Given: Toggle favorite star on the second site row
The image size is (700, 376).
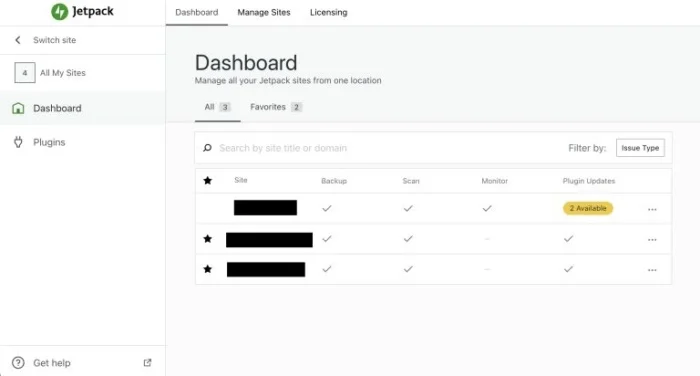Looking at the screenshot, I should 208,239.
